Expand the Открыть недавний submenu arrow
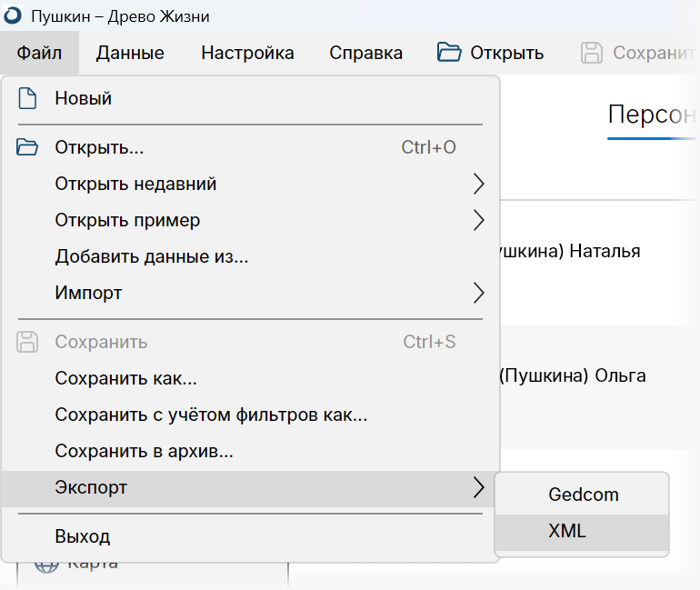Viewport: 700px width, 590px height. point(478,184)
